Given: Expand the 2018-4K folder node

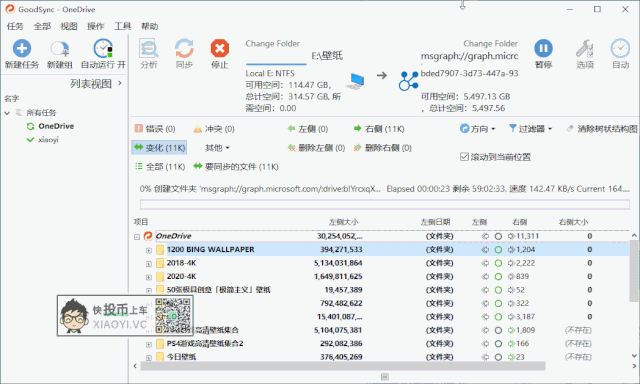Looking at the screenshot, I should [x=149, y=264].
